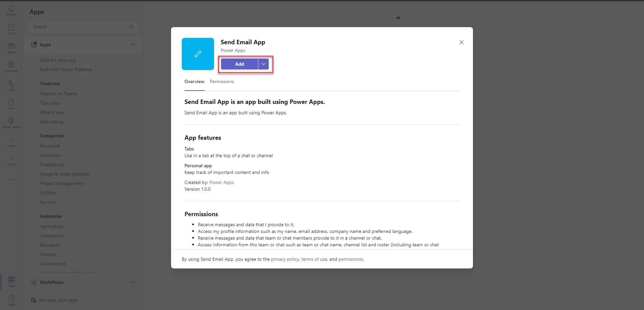Expand the Workflows section
Screen dimensions: 644x310
133,282
